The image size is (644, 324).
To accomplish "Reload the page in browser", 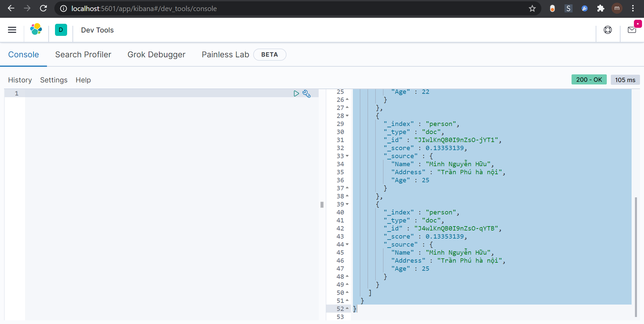I will [x=43, y=9].
